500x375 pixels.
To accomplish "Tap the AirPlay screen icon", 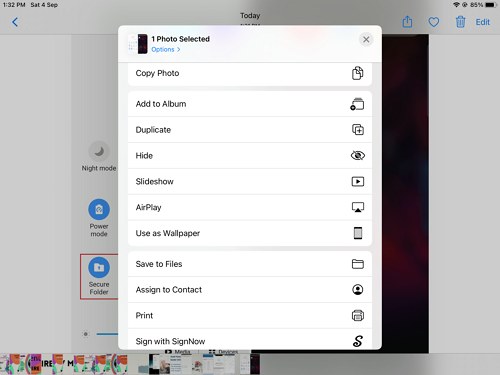I will 358,207.
